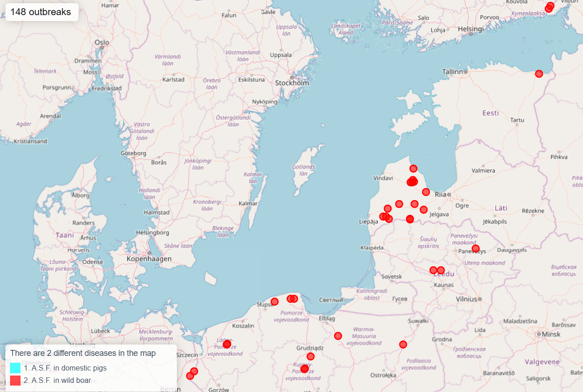
Task: Click the outbreak marker west of Słupsk
Action: pos(275,302)
